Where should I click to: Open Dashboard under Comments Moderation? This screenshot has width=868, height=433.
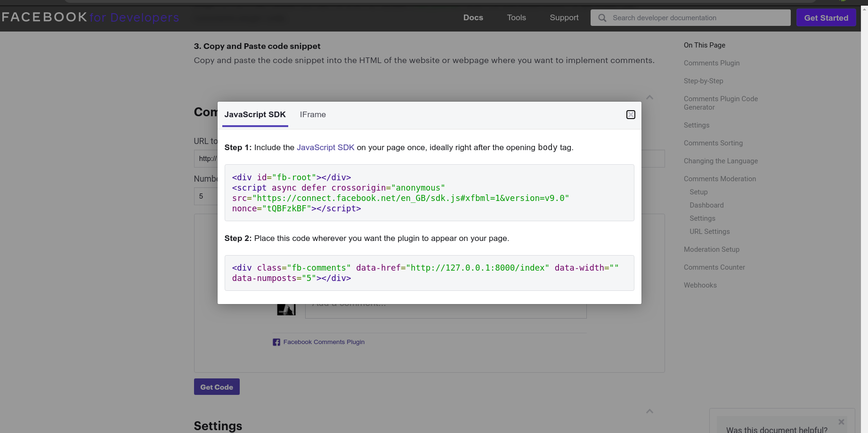pos(706,205)
